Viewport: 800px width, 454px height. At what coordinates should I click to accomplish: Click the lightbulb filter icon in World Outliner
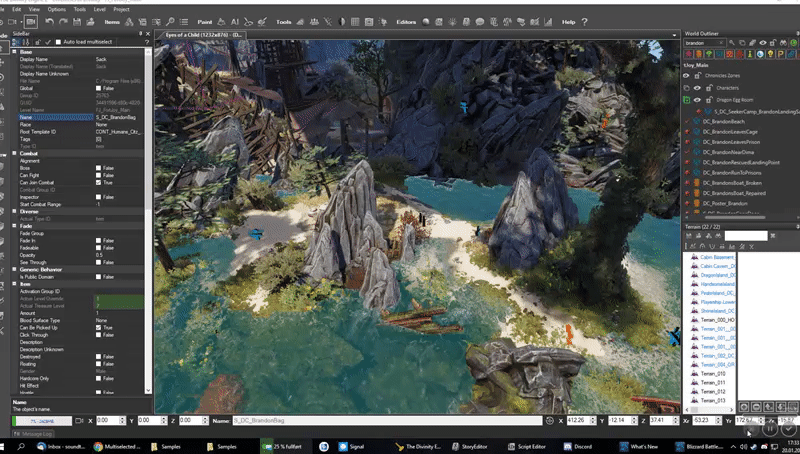pyautogui.click(x=770, y=54)
